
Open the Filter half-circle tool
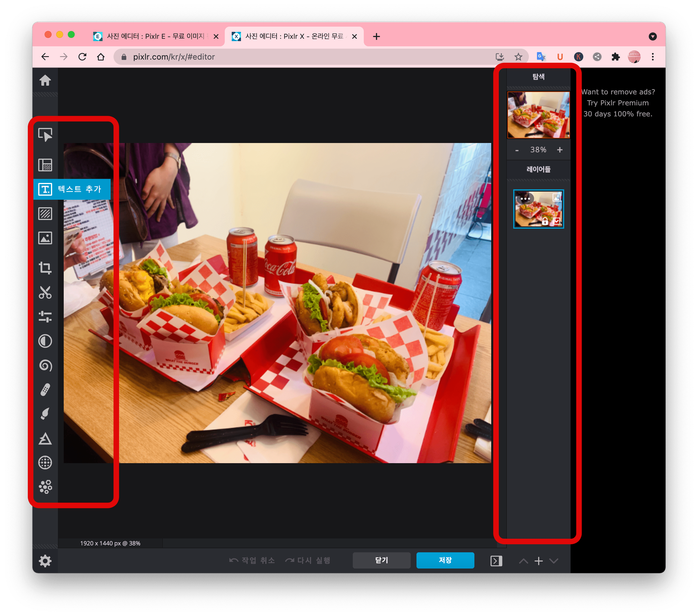(45, 341)
